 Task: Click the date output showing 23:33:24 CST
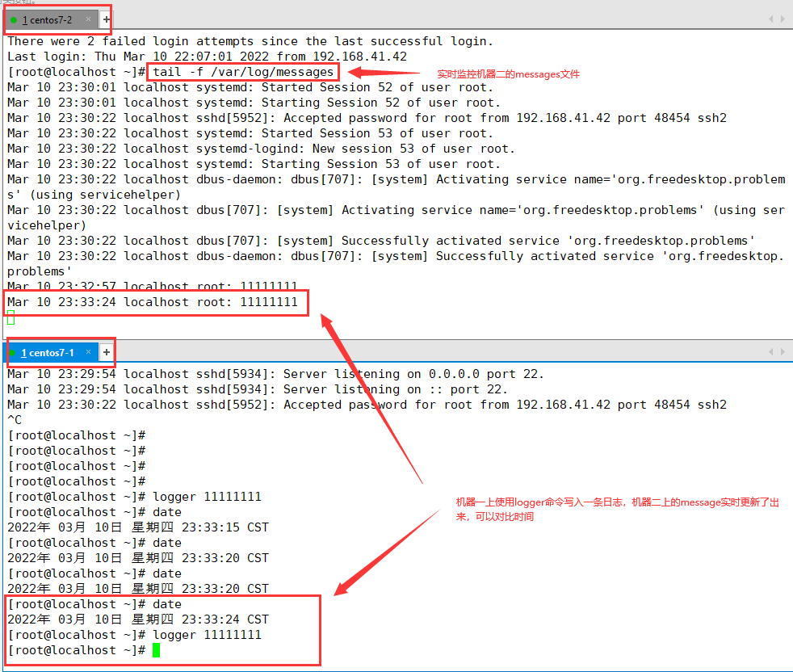point(138,619)
